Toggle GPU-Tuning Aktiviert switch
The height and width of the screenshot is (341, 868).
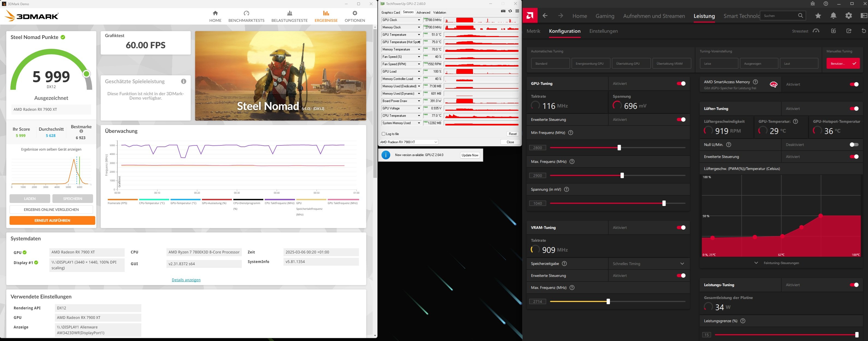click(x=681, y=83)
